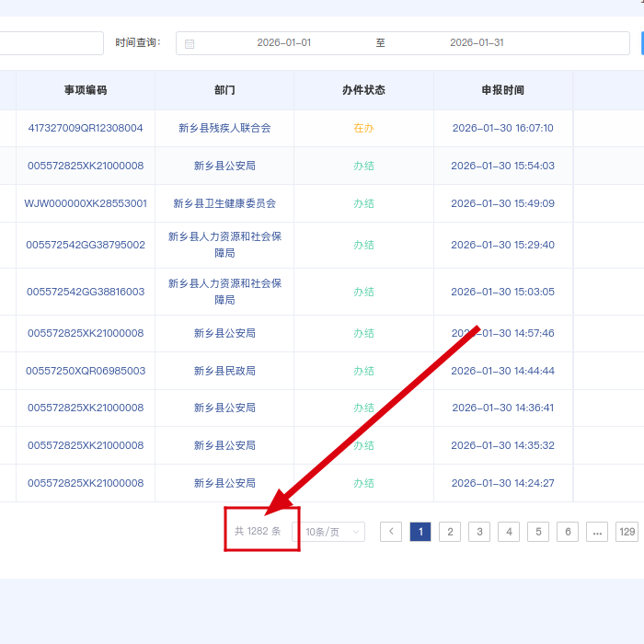Open the 10条/页 page size dropdown

pyautogui.click(x=328, y=532)
